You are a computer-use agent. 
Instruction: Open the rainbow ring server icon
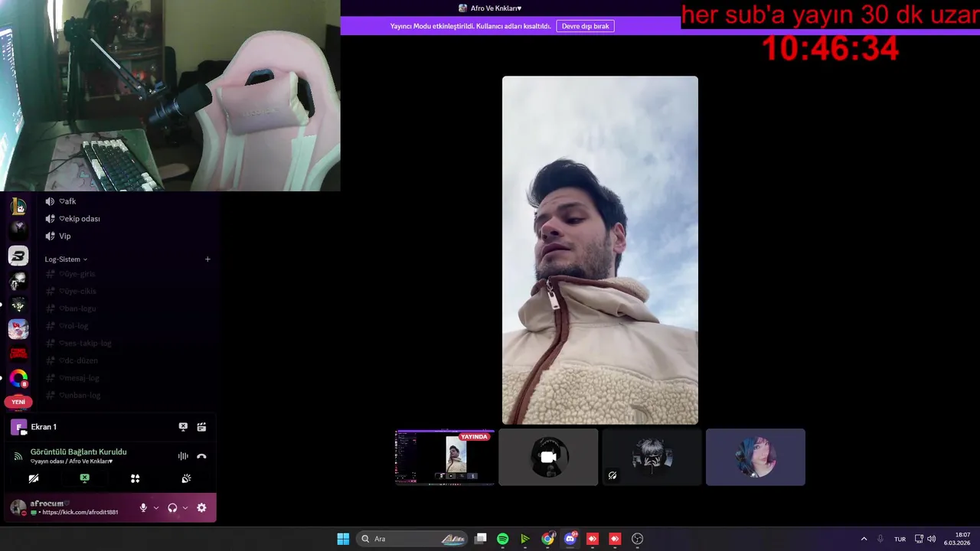click(18, 378)
